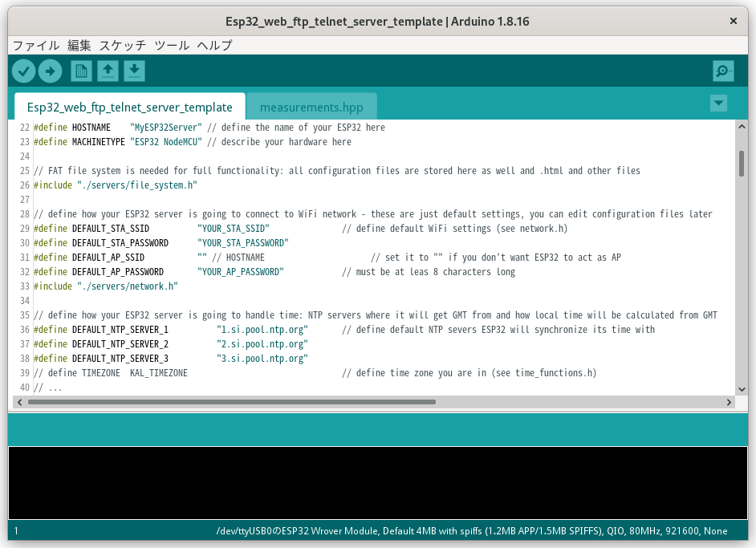Switch to the measurements.hpp tab

point(311,107)
